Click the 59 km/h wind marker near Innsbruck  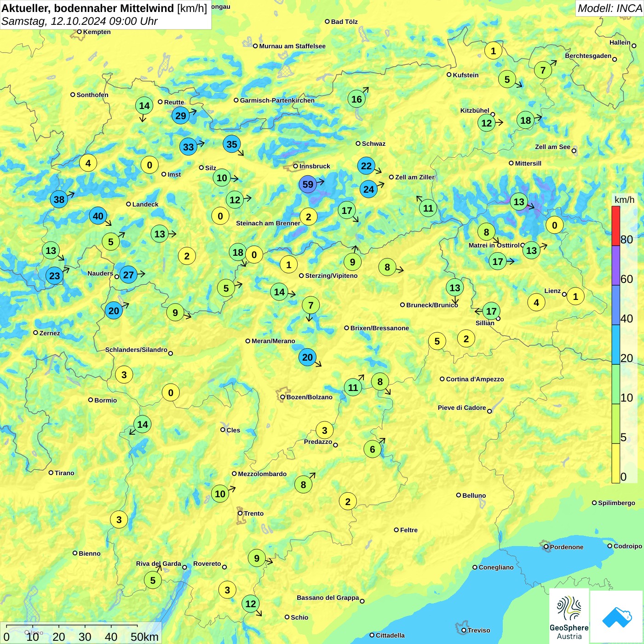308,184
